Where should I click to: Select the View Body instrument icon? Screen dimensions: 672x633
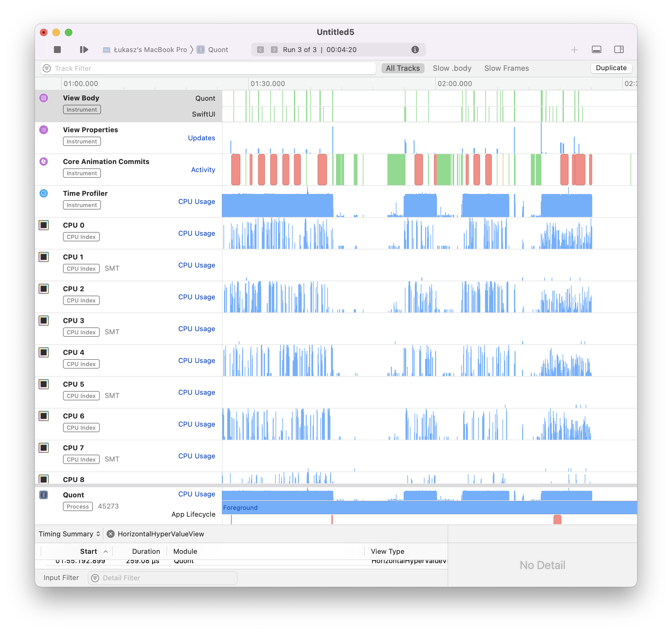[x=44, y=98]
